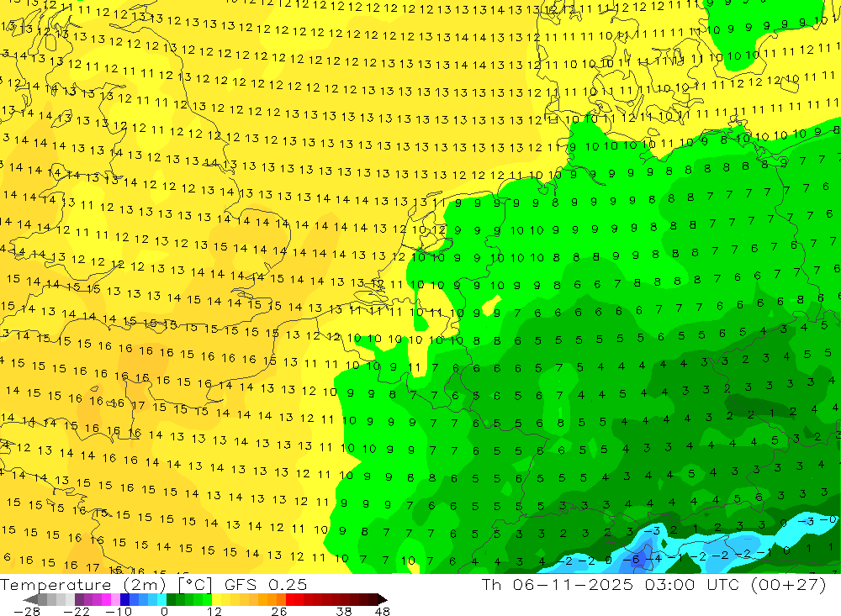Screen dimensions: 841x616
Task: Select the "Th" weekday label
Action: tap(491, 584)
